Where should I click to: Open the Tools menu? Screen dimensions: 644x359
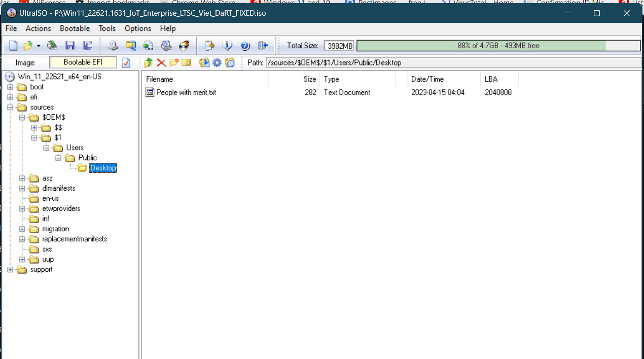107,28
